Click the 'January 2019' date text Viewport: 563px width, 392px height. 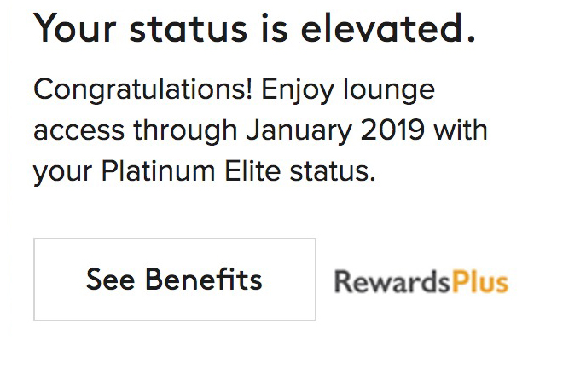[x=335, y=130]
